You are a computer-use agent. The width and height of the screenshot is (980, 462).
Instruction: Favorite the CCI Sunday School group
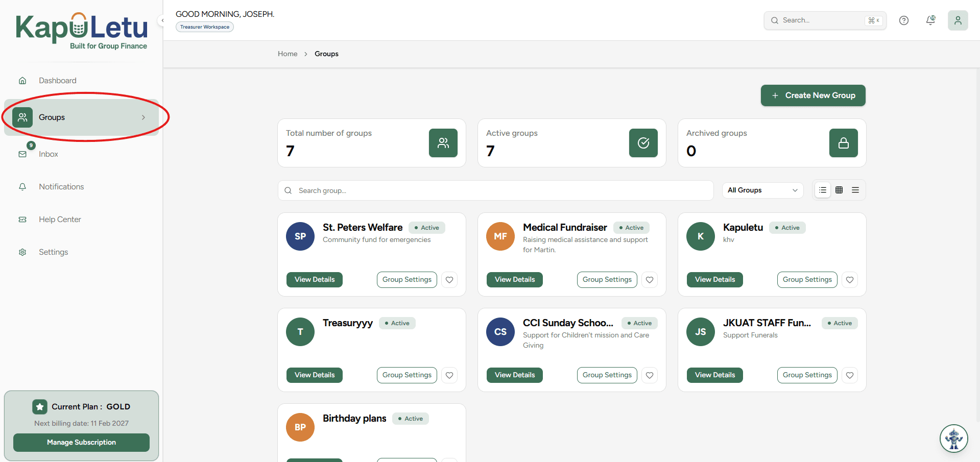tap(650, 375)
